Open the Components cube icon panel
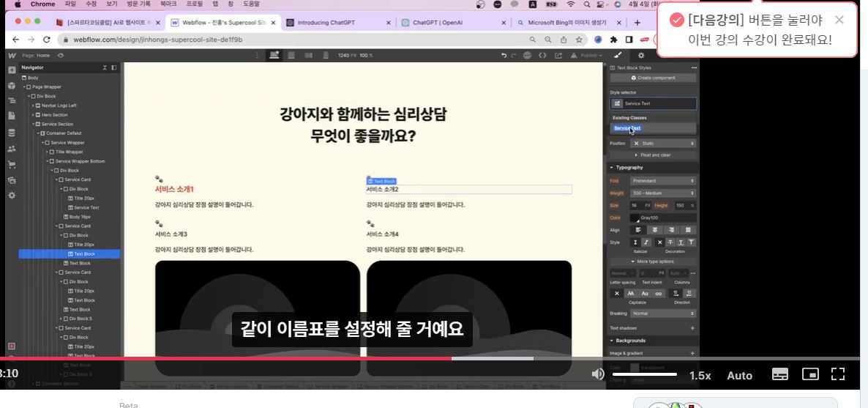The height and width of the screenshot is (408, 868). point(12,86)
